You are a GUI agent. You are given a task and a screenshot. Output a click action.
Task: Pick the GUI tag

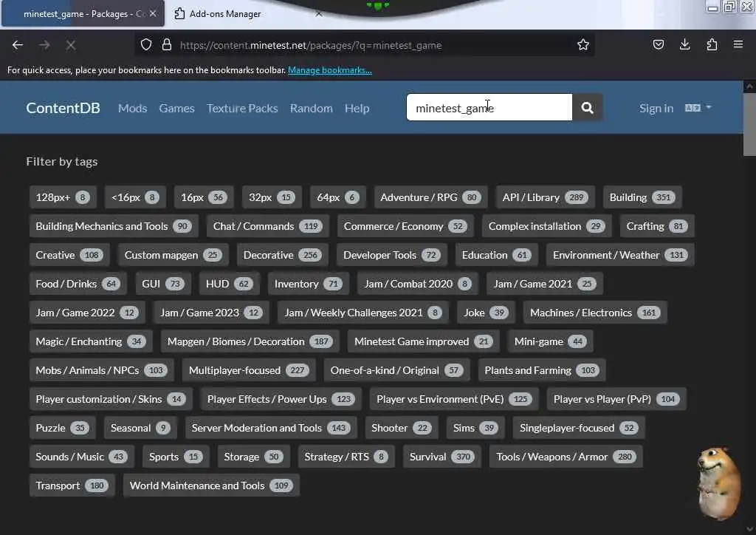[163, 284]
